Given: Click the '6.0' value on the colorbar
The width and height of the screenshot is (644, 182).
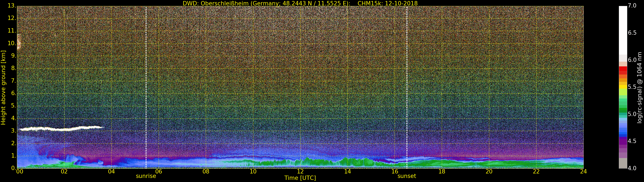Looking at the screenshot, I should coord(632,60).
